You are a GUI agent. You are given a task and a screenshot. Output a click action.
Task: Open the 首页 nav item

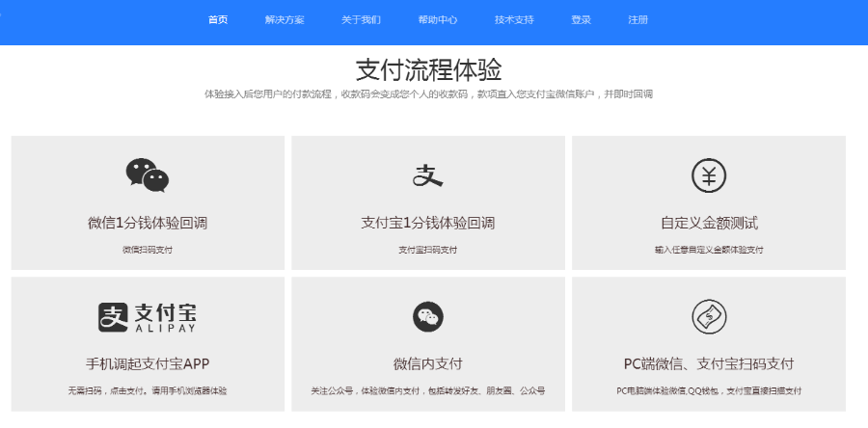tap(218, 20)
